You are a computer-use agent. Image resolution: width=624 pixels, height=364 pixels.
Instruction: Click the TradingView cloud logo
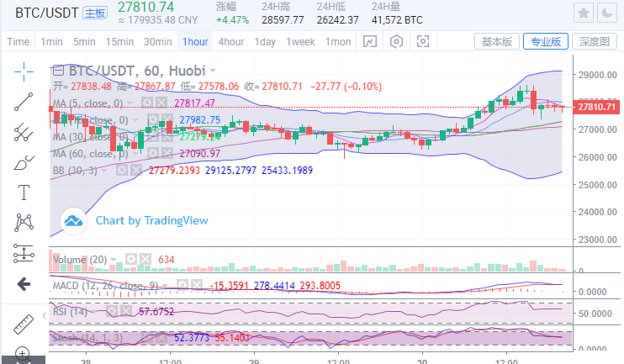point(74,221)
